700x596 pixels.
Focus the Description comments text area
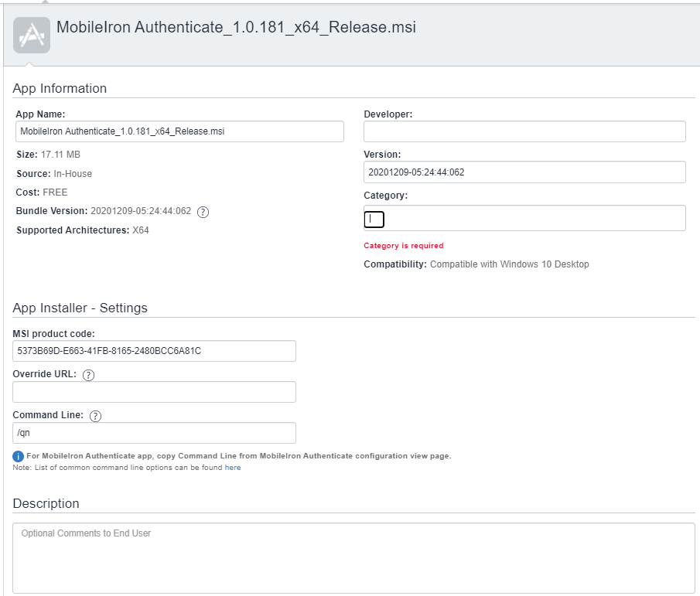click(x=353, y=558)
